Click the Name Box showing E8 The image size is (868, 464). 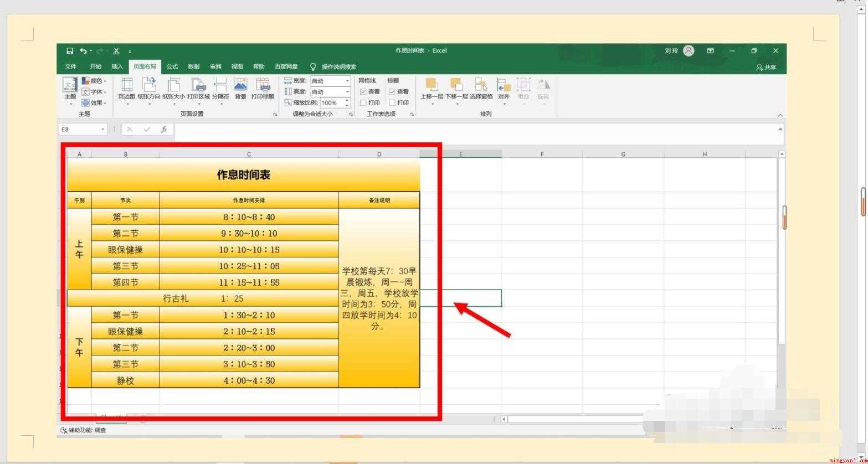pyautogui.click(x=83, y=129)
